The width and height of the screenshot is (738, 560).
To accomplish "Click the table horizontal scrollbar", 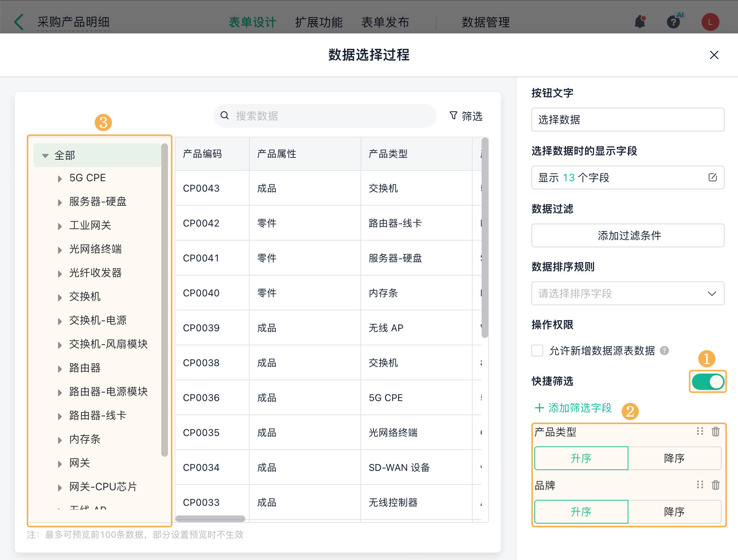I will pos(210,518).
